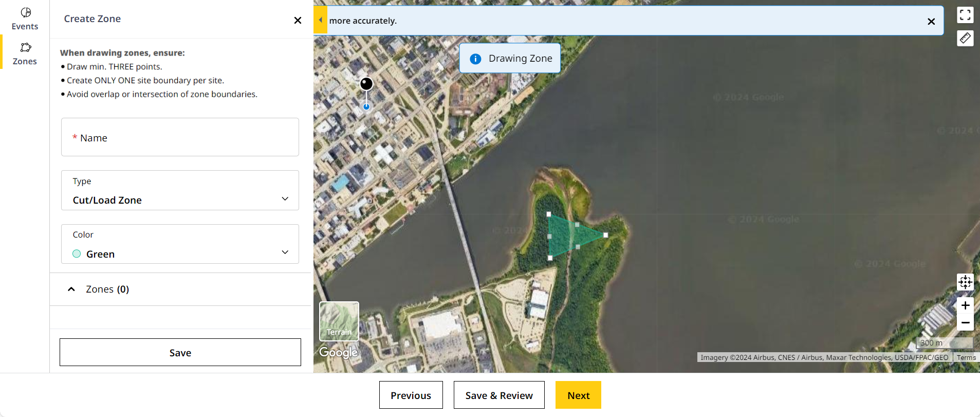Close the Create Zone panel
The width and height of the screenshot is (980, 417).
click(298, 20)
